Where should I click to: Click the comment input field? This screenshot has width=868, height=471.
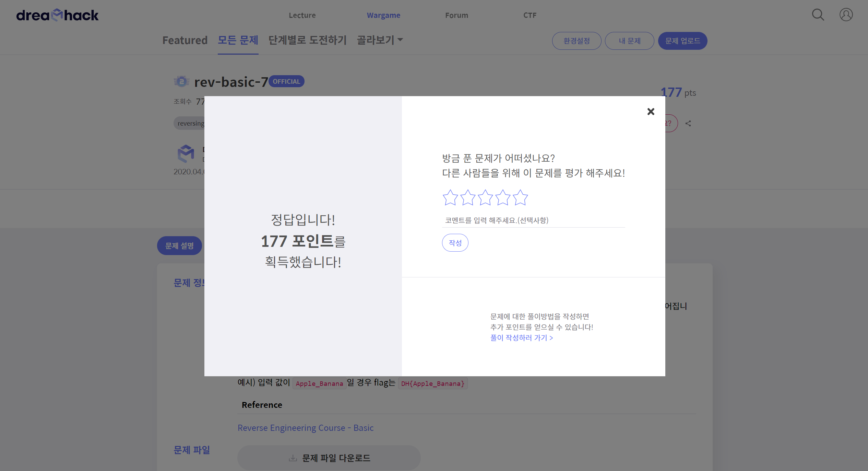point(533,220)
